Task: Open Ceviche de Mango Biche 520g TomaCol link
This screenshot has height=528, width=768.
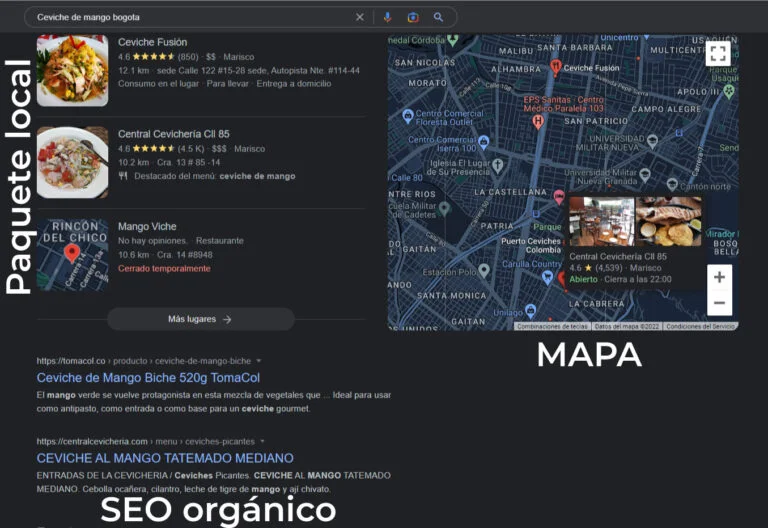Action: (x=148, y=378)
